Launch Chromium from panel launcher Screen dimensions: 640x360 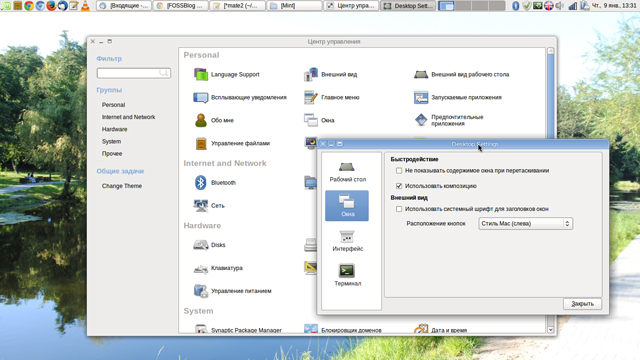tap(40, 6)
